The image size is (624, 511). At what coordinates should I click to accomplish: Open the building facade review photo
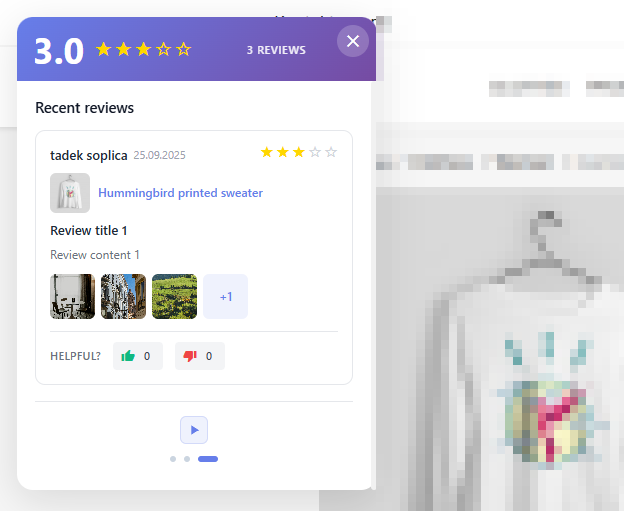123,296
